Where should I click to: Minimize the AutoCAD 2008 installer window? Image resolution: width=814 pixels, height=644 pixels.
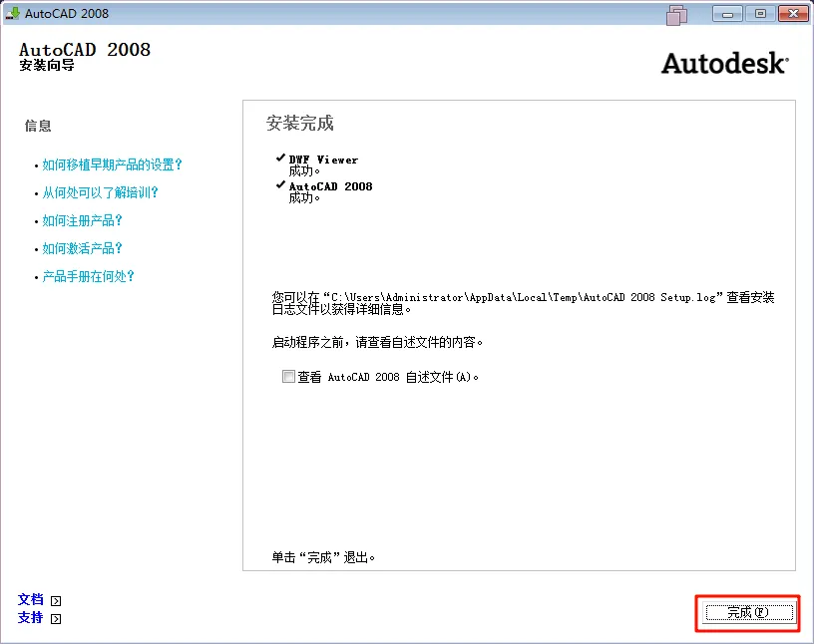[x=728, y=14]
